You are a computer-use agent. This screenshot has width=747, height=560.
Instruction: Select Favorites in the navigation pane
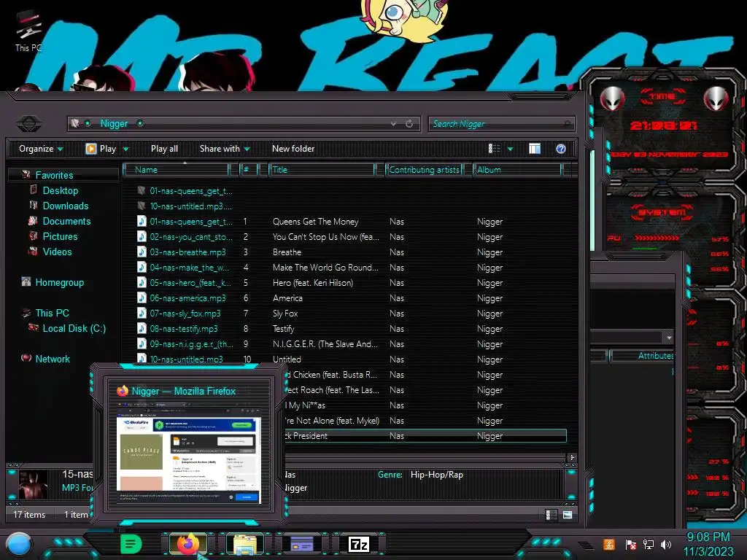click(x=54, y=175)
